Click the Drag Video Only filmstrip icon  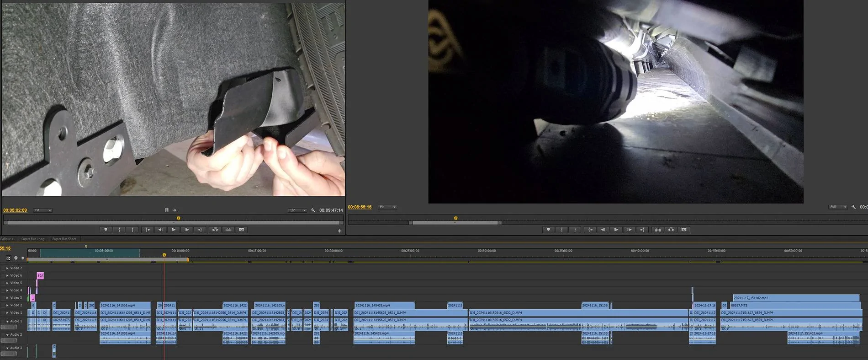167,210
